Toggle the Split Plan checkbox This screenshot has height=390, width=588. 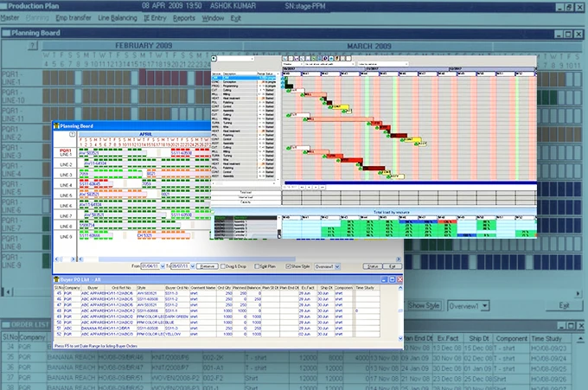tap(259, 266)
